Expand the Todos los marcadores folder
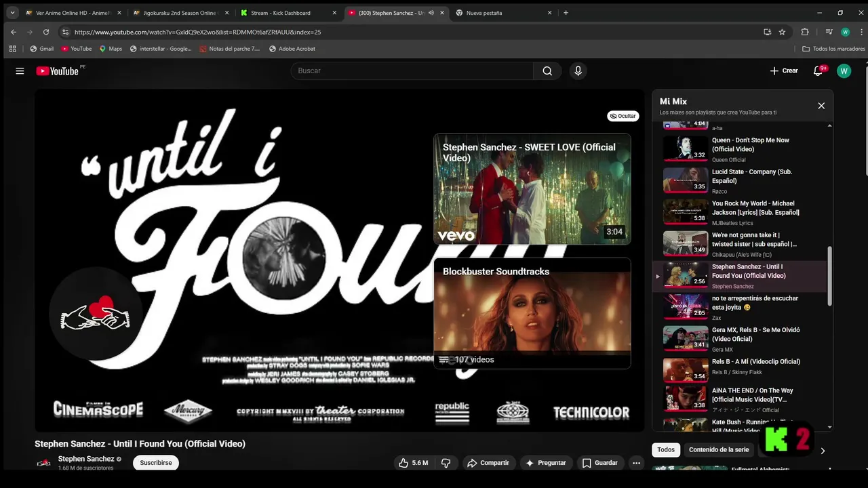Viewport: 868px width, 488px height. click(833, 49)
